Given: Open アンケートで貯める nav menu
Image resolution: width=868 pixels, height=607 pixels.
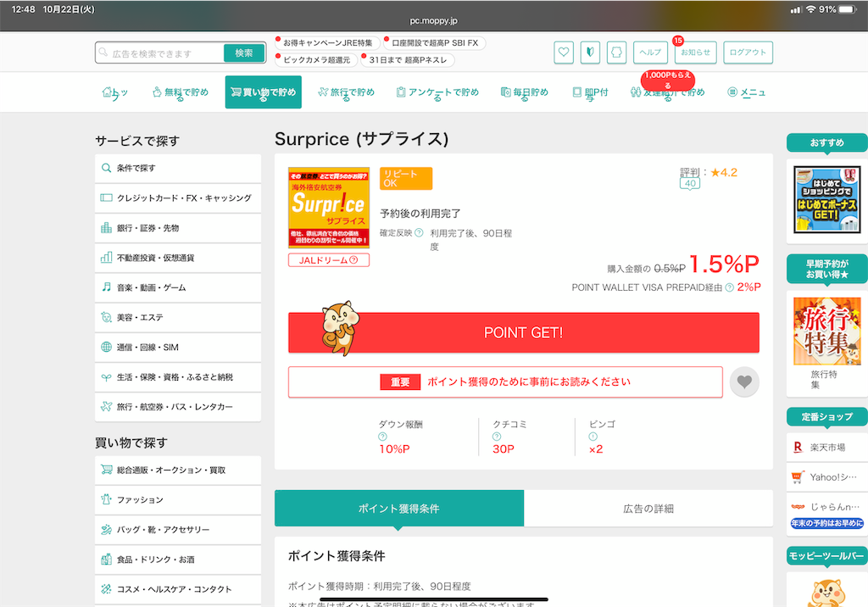Looking at the screenshot, I should (437, 92).
